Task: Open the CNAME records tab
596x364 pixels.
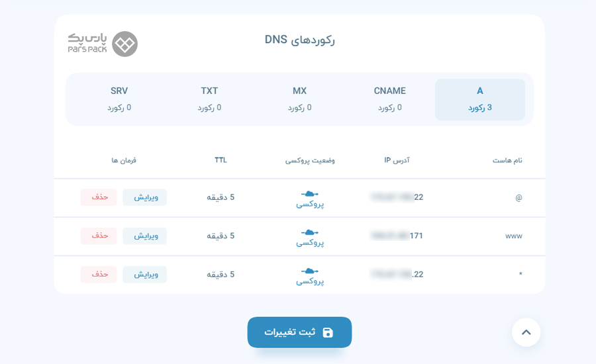Action: click(389, 99)
